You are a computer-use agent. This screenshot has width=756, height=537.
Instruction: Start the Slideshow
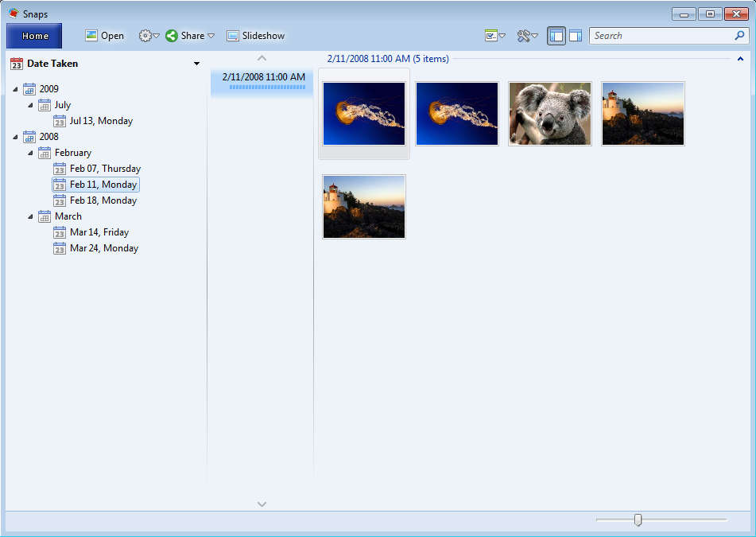[256, 36]
